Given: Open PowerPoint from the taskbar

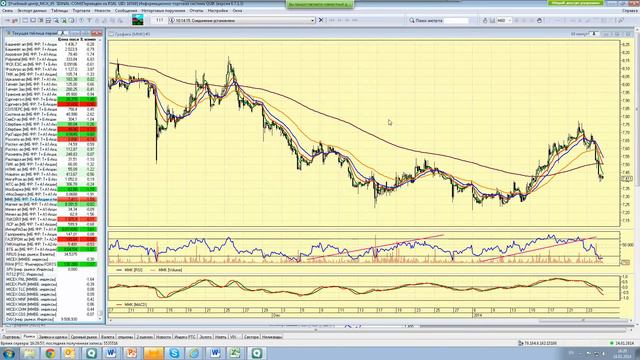Looking at the screenshot, I should (132, 353).
